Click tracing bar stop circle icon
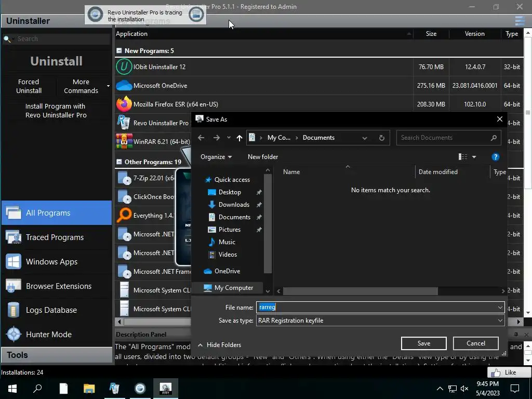This screenshot has height=399, width=532. (x=96, y=15)
